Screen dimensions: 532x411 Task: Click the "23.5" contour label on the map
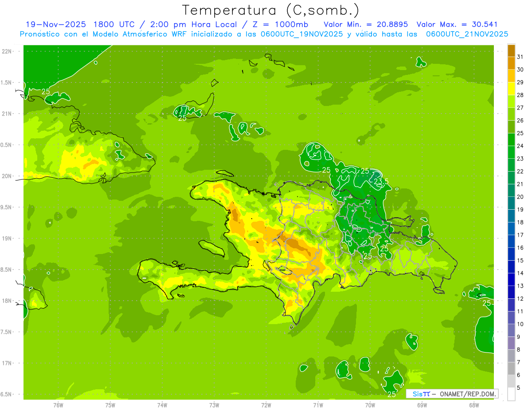click(381, 181)
